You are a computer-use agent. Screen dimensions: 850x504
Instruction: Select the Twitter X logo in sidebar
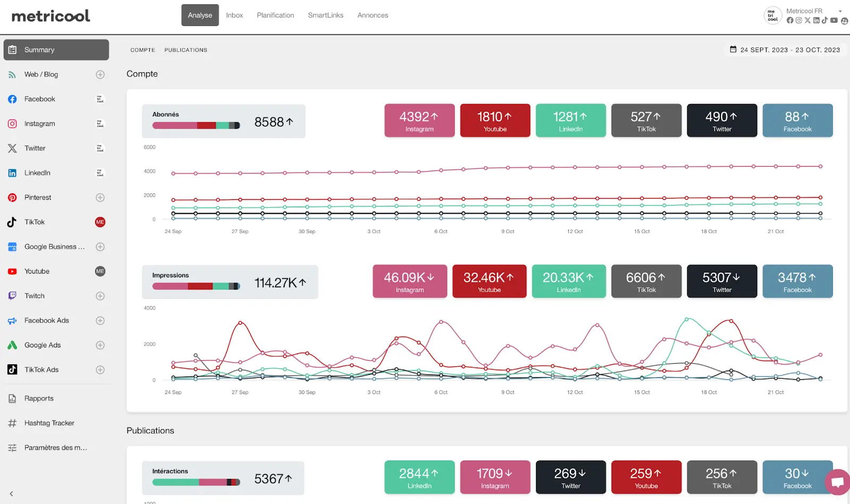[x=12, y=148]
